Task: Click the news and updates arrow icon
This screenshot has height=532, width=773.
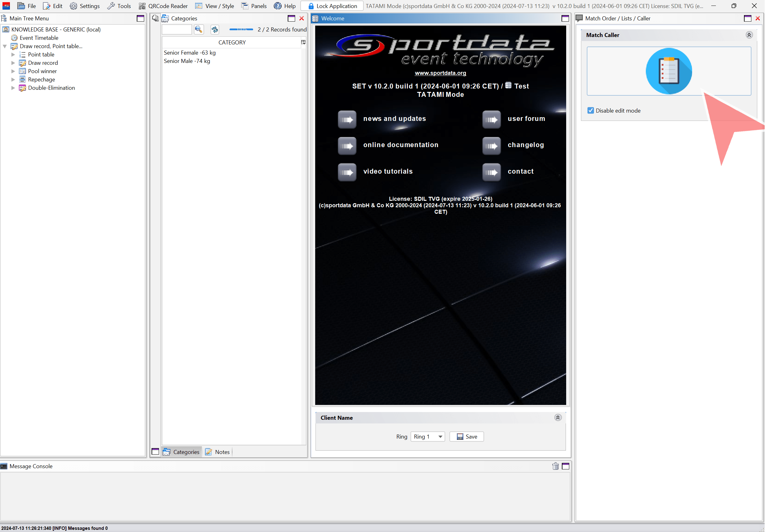Action: point(347,119)
